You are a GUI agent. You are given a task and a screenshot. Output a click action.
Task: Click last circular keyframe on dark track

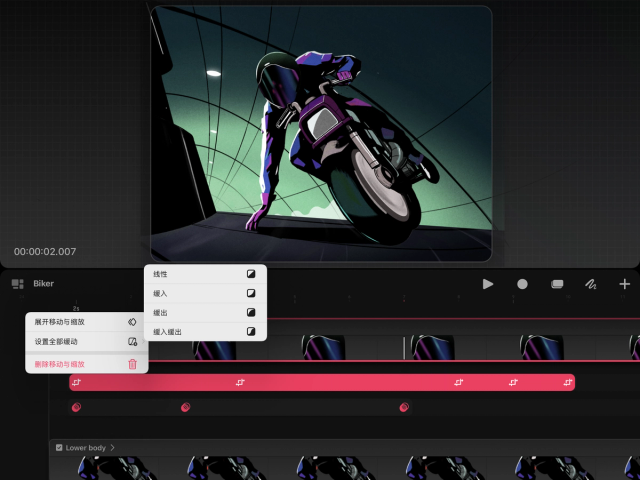point(404,407)
